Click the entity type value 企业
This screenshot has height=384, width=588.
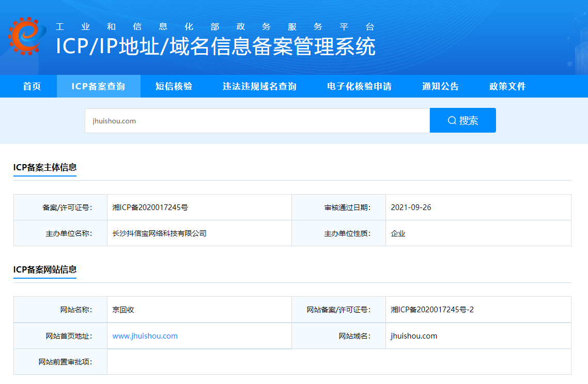pos(398,233)
